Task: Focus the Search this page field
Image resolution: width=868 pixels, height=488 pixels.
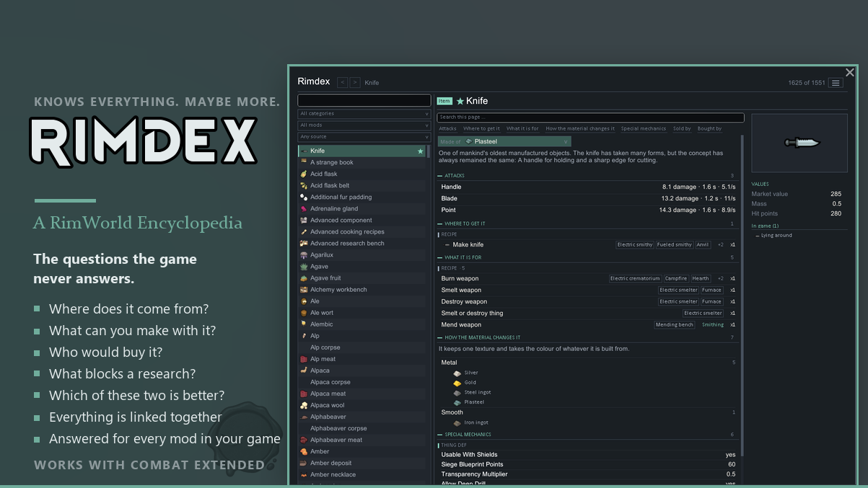Action: click(590, 117)
